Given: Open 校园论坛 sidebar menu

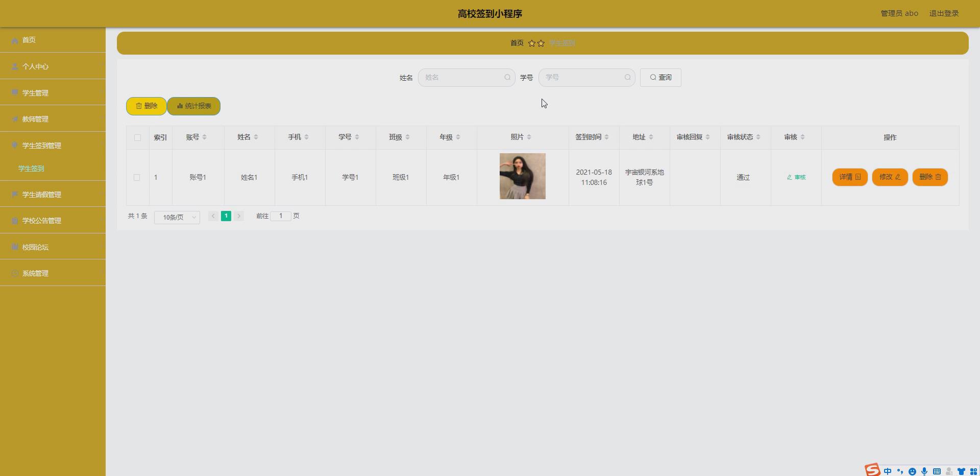Looking at the screenshot, I should pyautogui.click(x=53, y=247).
